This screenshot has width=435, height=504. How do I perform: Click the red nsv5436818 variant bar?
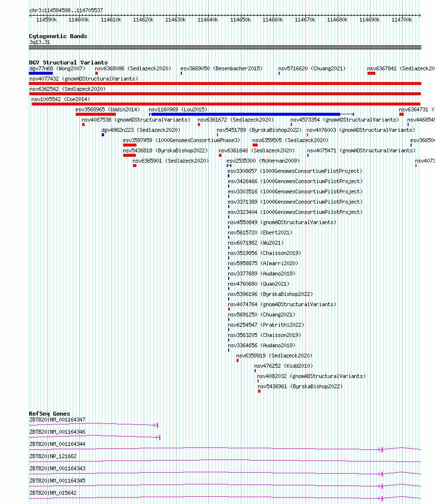pyautogui.click(x=130, y=156)
